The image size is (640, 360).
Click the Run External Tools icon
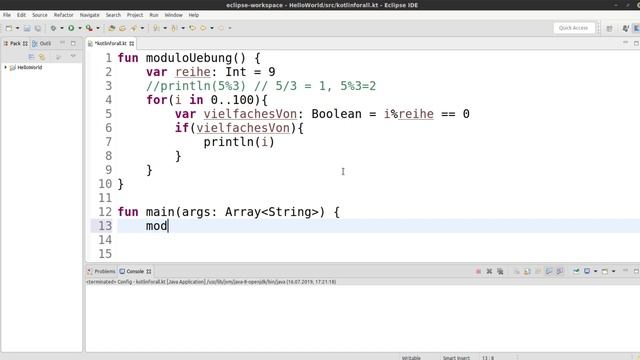(x=89, y=28)
